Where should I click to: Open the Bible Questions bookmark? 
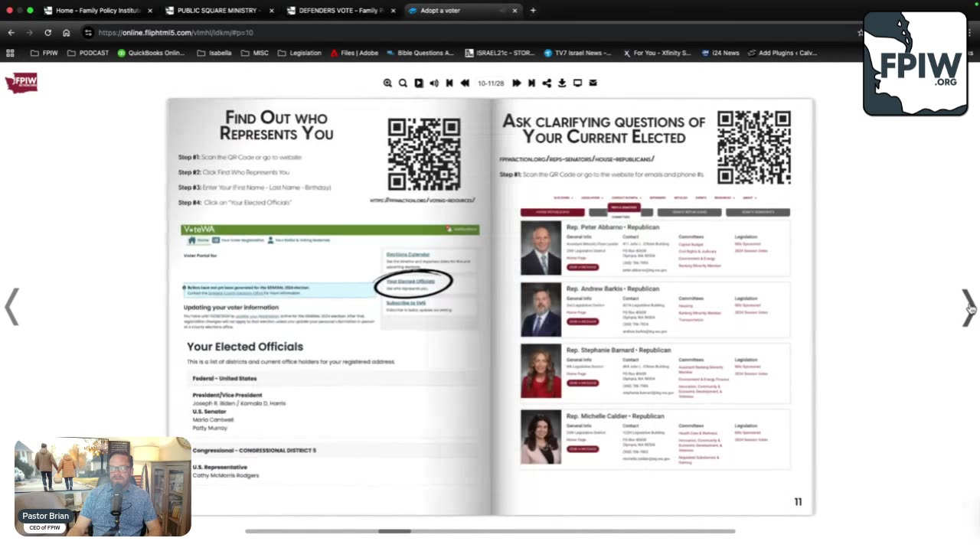coord(420,53)
